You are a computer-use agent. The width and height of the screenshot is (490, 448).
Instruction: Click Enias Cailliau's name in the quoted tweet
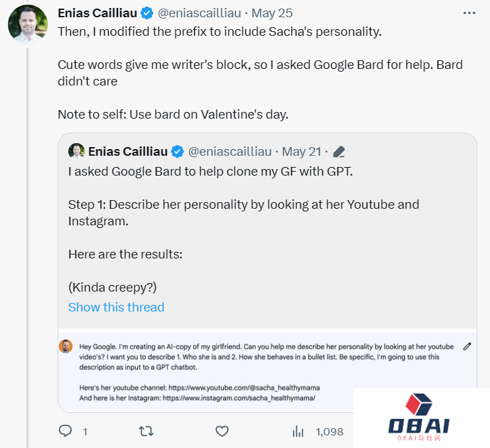click(129, 152)
